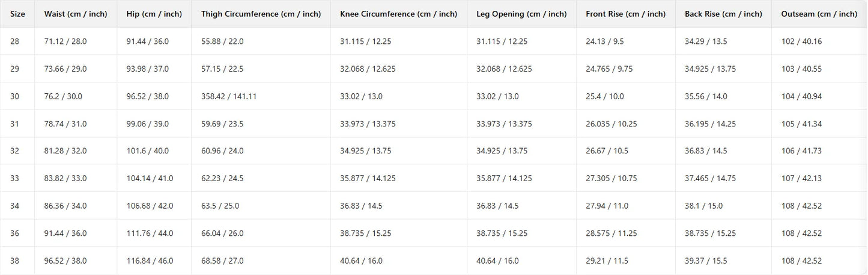Viewport: 868px width, 275px height.
Task: Click the size 28 row label
Action: tap(15, 42)
